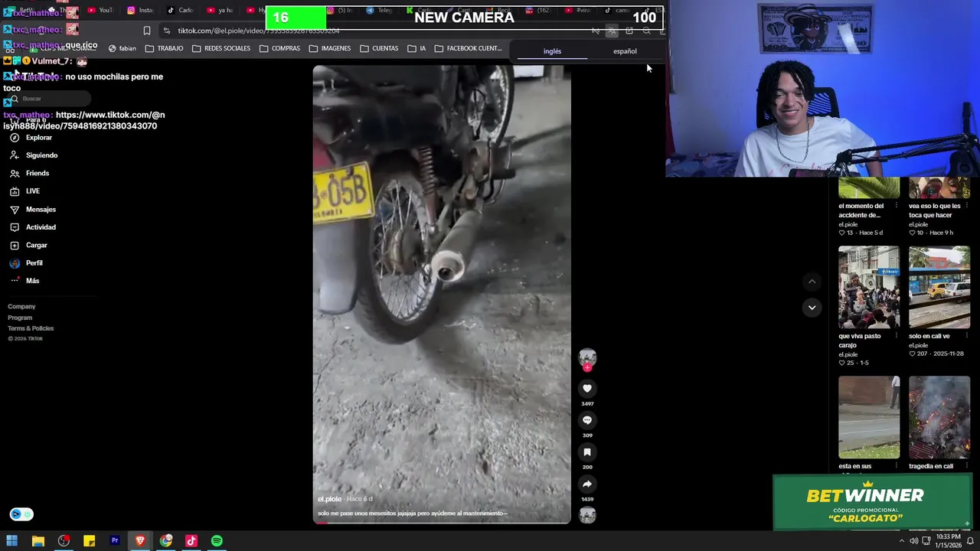The width and height of the screenshot is (980, 551).
Task: Open Company footer link
Action: [21, 307]
